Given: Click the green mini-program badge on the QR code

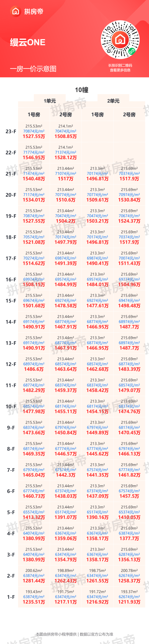Looking at the screenshot, I should 132,51.
